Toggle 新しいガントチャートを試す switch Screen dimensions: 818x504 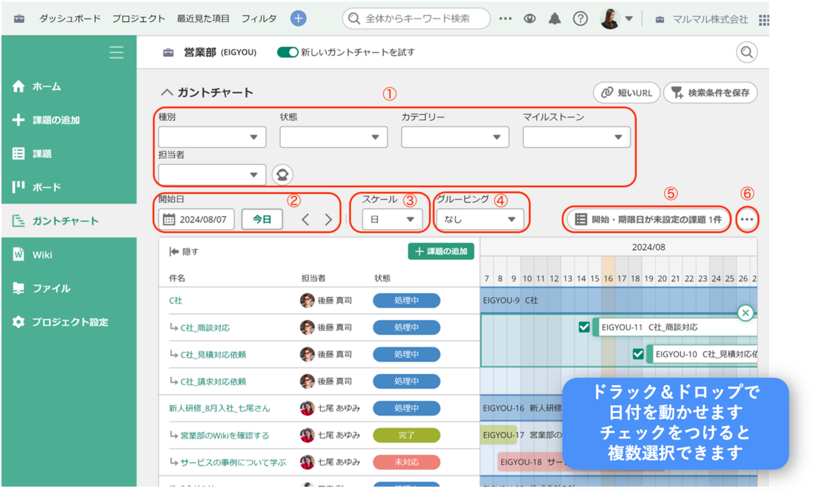tap(288, 52)
